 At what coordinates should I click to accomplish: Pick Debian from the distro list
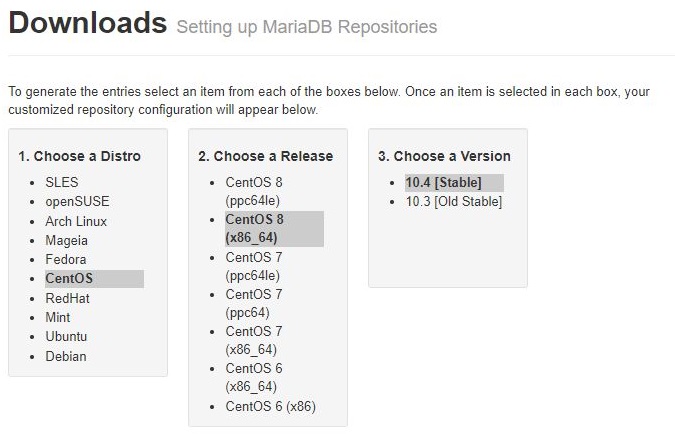[66, 356]
